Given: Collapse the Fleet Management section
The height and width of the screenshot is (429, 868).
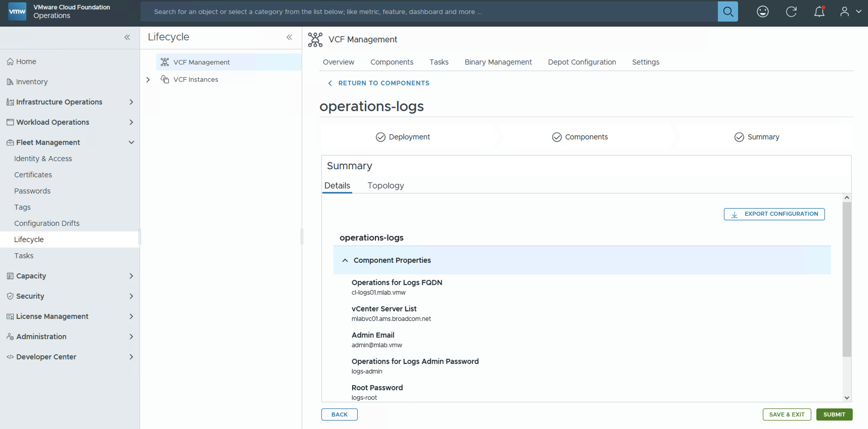Looking at the screenshot, I should point(131,142).
